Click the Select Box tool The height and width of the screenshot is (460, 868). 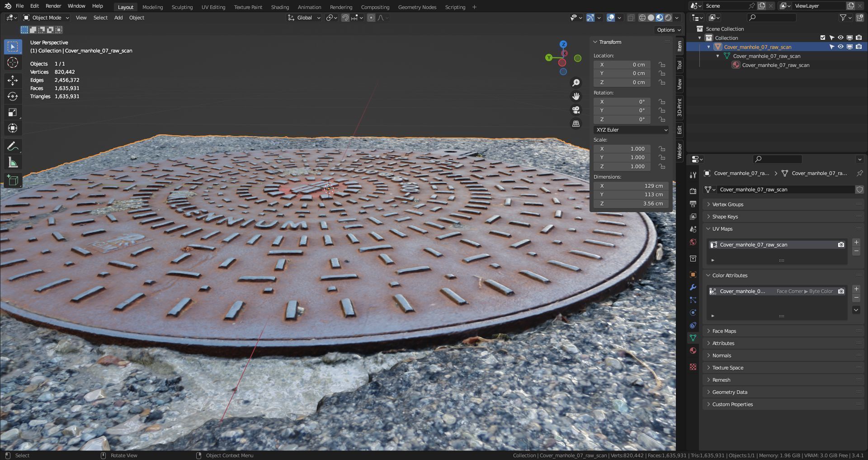point(13,47)
